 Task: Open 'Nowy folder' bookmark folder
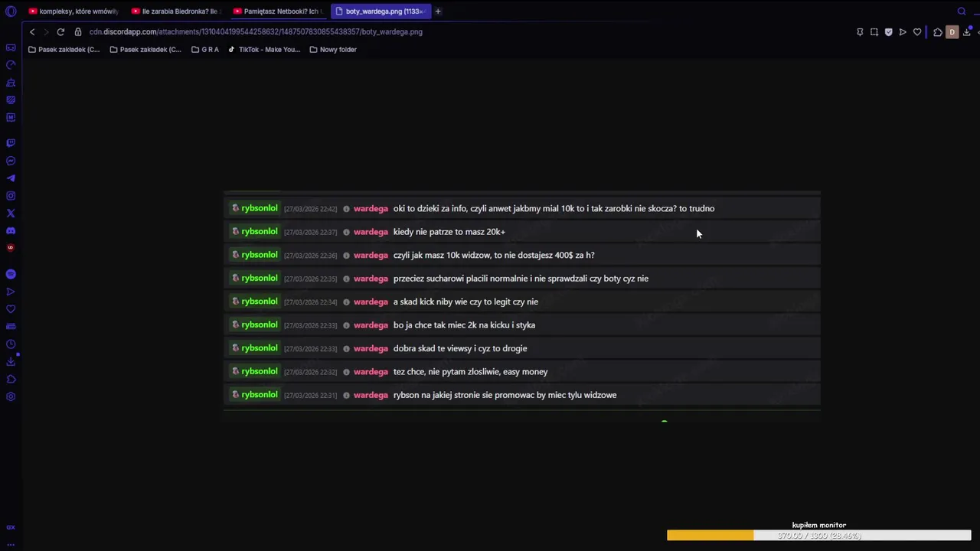pos(333,50)
